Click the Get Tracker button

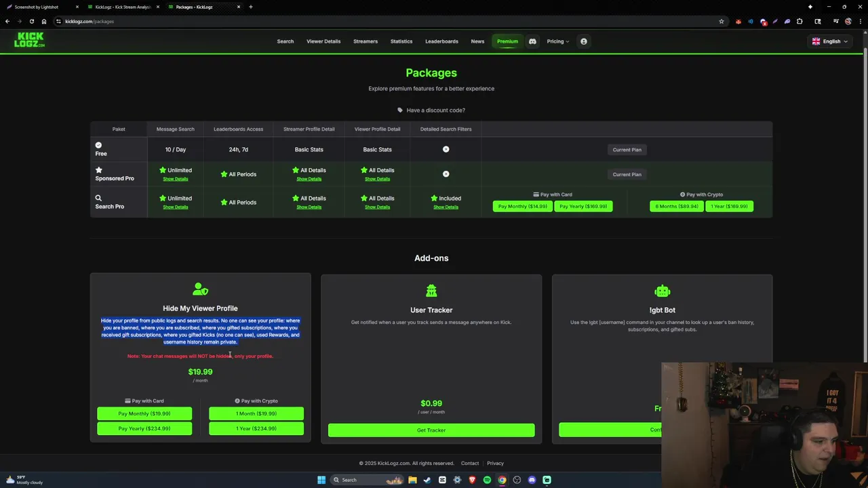point(431,430)
